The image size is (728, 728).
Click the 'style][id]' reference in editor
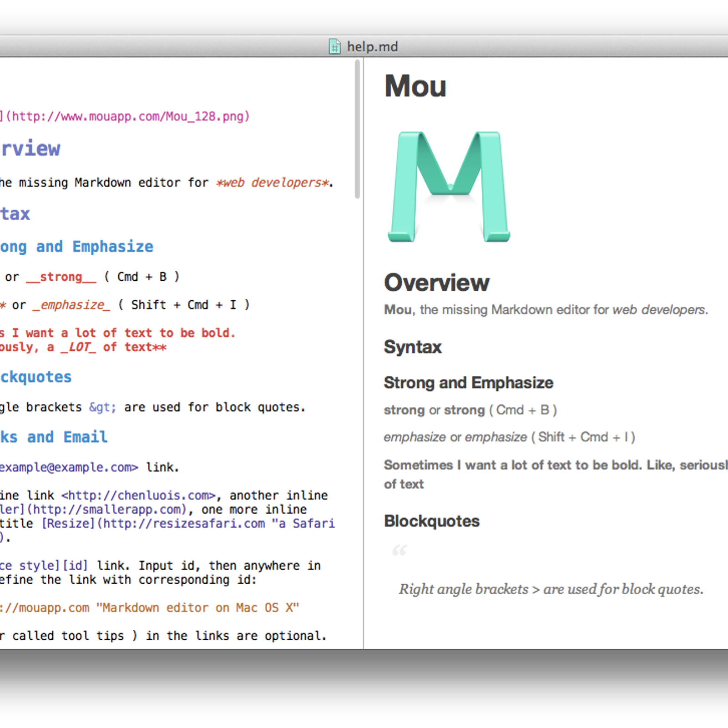click(53, 566)
